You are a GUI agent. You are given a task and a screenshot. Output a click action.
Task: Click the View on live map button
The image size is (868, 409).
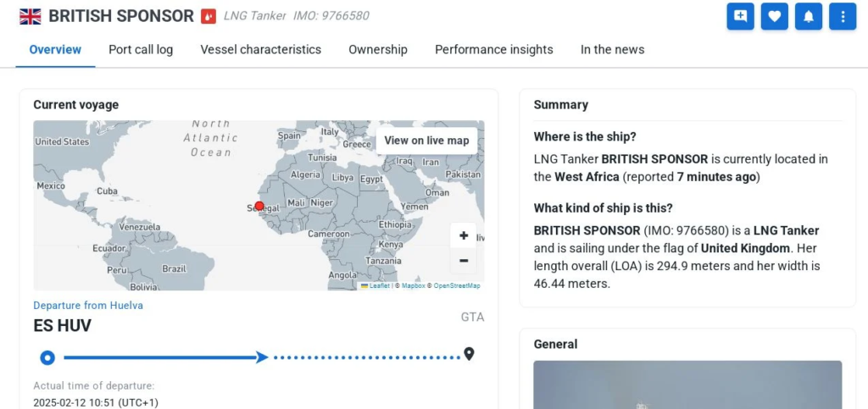click(426, 141)
